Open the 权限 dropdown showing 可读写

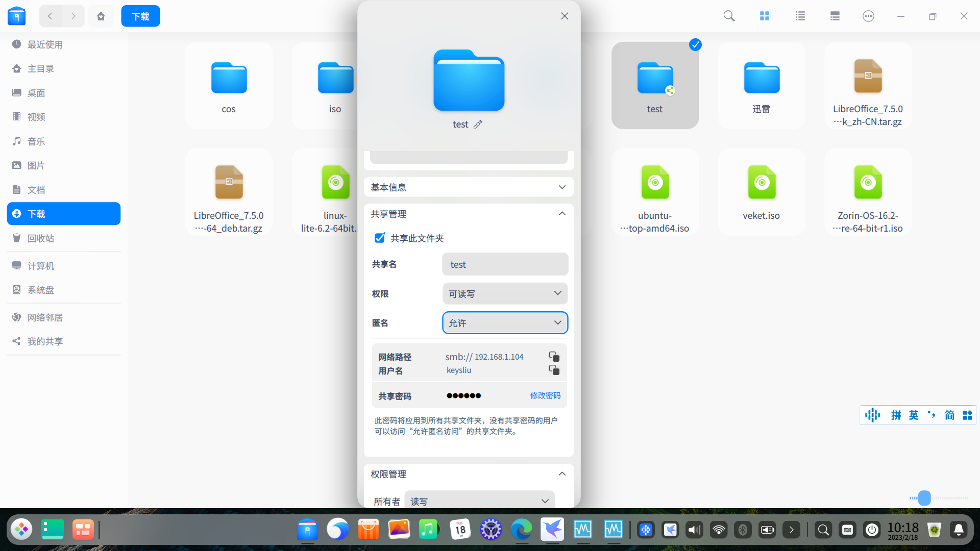tap(504, 293)
